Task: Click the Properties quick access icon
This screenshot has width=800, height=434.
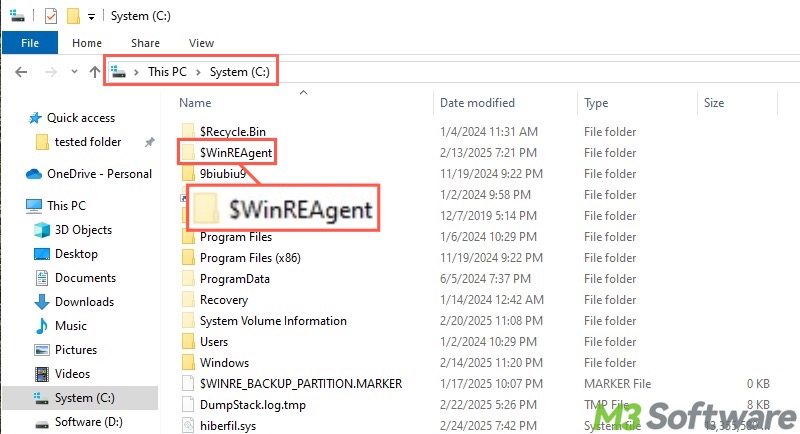Action: pyautogui.click(x=51, y=16)
